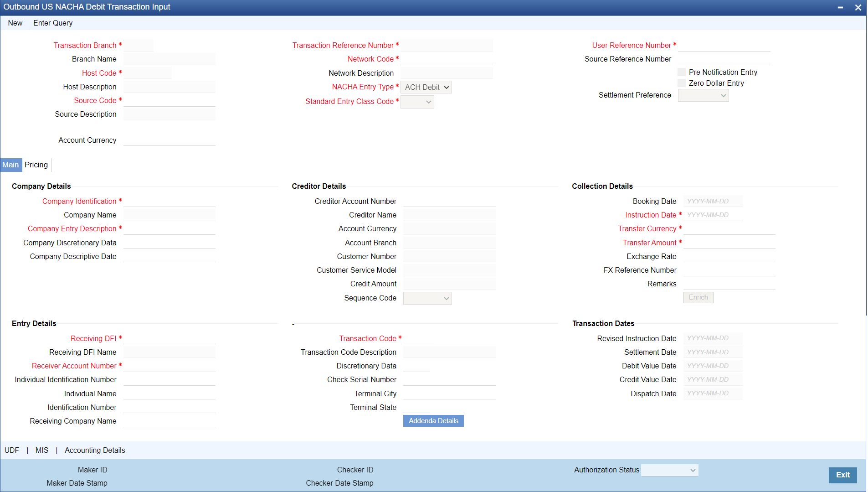The height and width of the screenshot is (492, 868).
Task: Focus the Company Descriptive Date field
Action: [x=169, y=257]
